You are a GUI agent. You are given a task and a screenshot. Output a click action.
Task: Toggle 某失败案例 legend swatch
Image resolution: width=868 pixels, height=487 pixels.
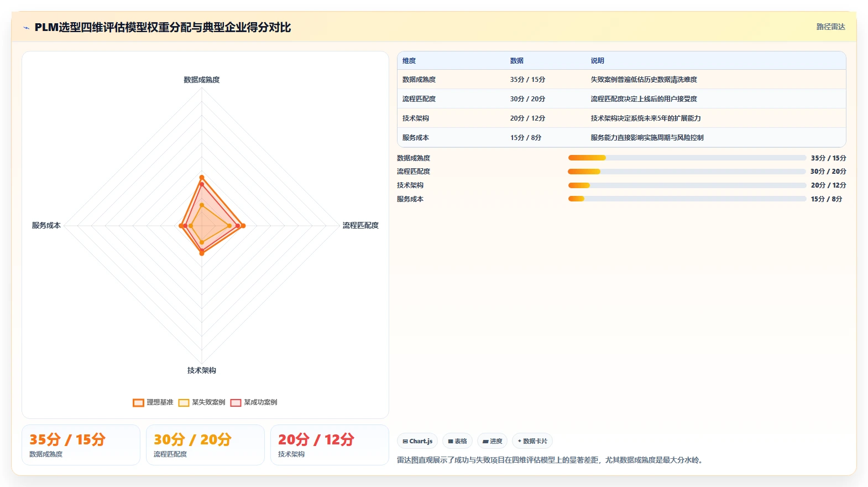184,402
